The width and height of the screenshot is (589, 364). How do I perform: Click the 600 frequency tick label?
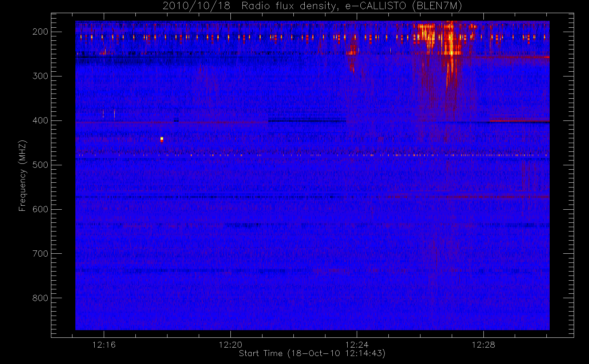(x=40, y=209)
